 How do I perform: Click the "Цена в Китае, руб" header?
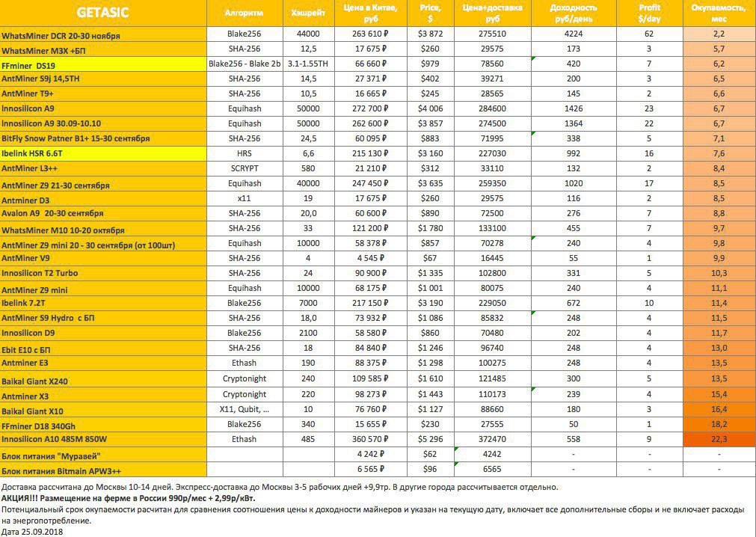370,13
